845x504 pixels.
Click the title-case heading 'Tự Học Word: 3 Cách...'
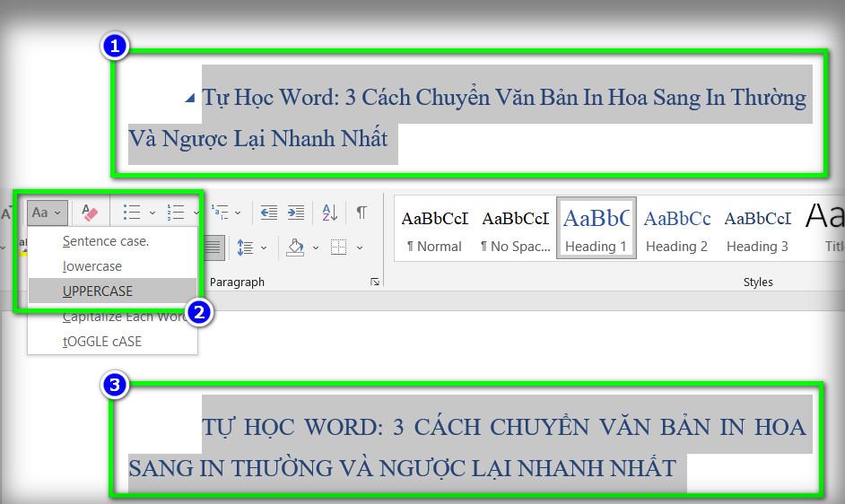click(x=466, y=117)
